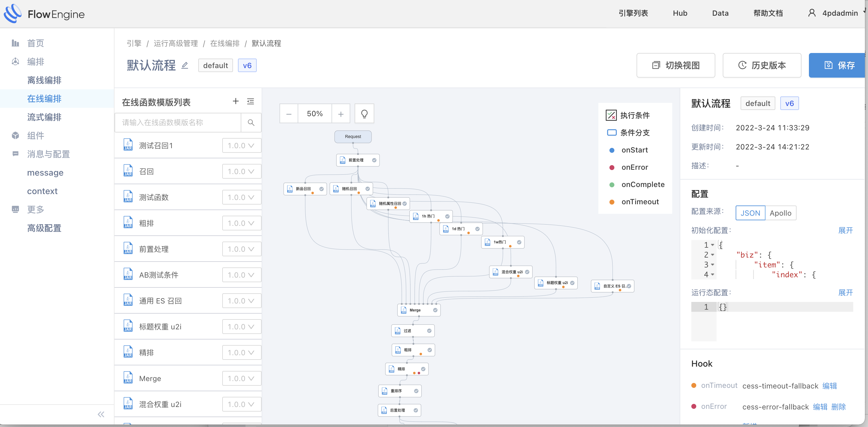The height and width of the screenshot is (427, 868).
Task: Open version dropdown for 测试函数
Action: click(241, 197)
